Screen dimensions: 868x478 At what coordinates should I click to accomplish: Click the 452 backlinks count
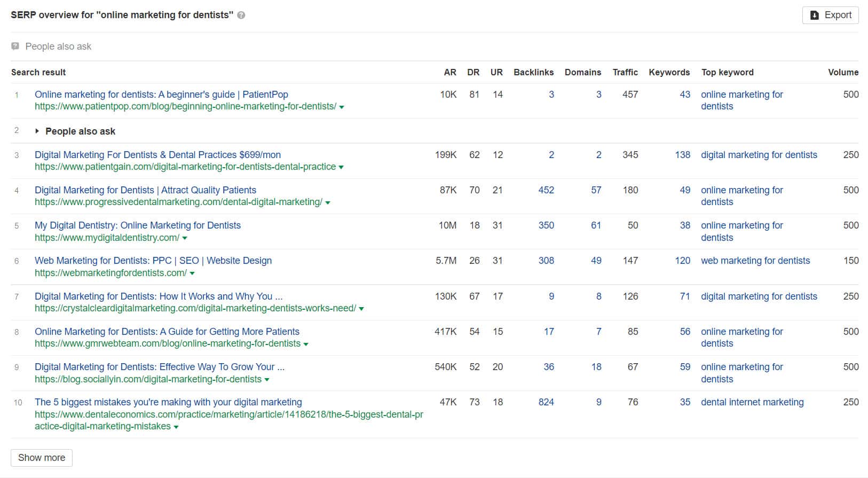546,190
